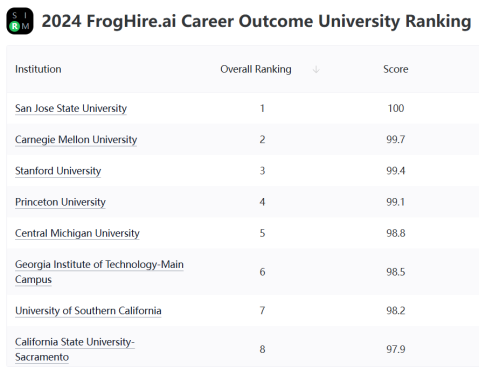The width and height of the screenshot is (479, 369).
Task: Select the ranking number 3 cell
Action: [262, 171]
